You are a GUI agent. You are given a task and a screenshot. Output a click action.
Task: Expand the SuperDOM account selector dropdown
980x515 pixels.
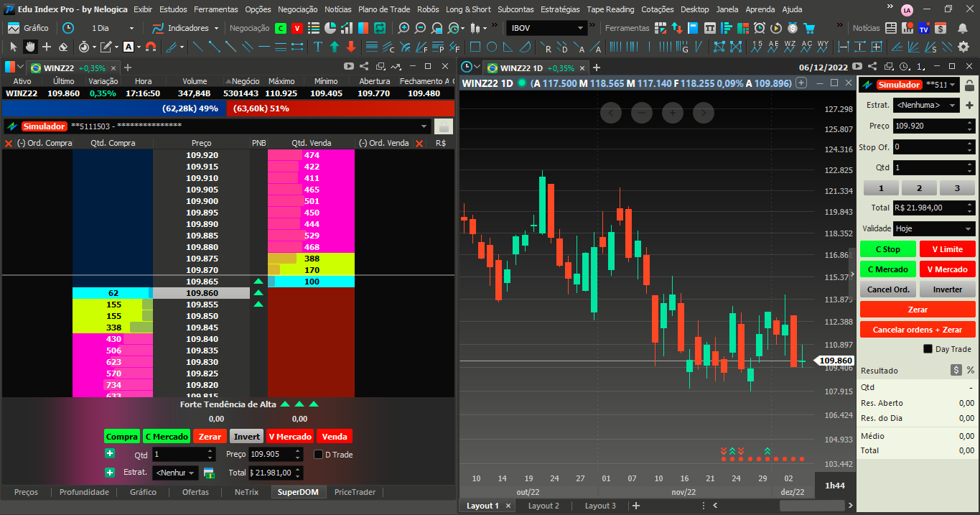pyautogui.click(x=424, y=126)
